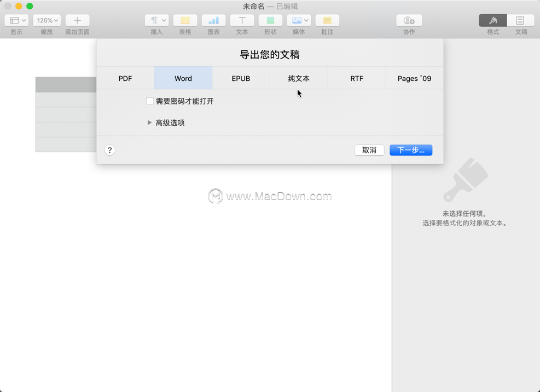540x392 pixels.
Task: Click the Text (文本) toolbar icon
Action: coord(242,20)
